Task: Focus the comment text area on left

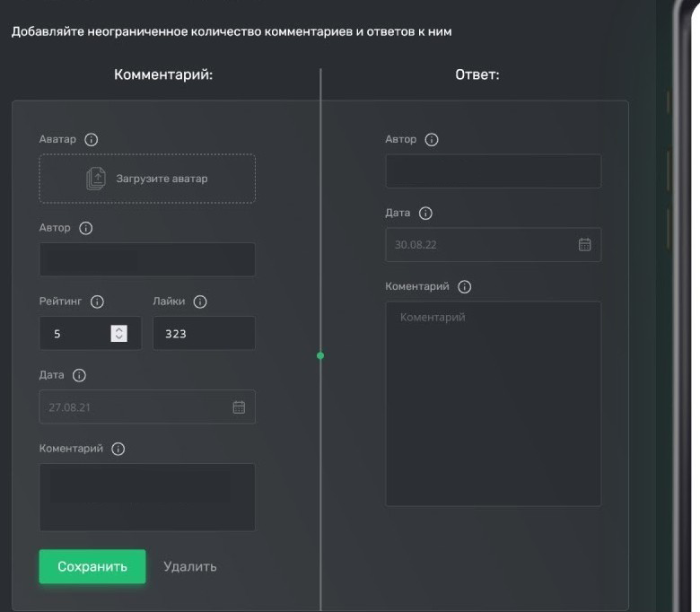Action: tap(147, 497)
